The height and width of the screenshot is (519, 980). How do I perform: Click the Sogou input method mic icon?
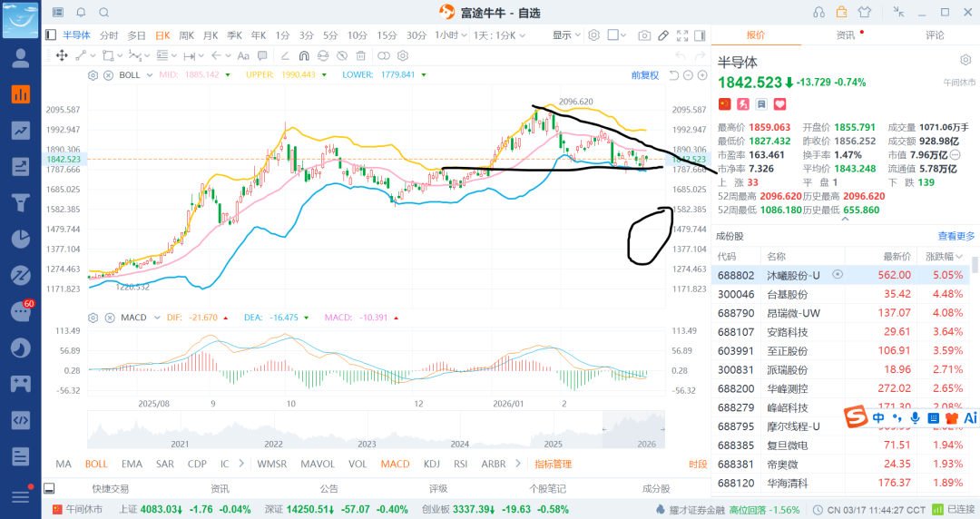point(915,417)
